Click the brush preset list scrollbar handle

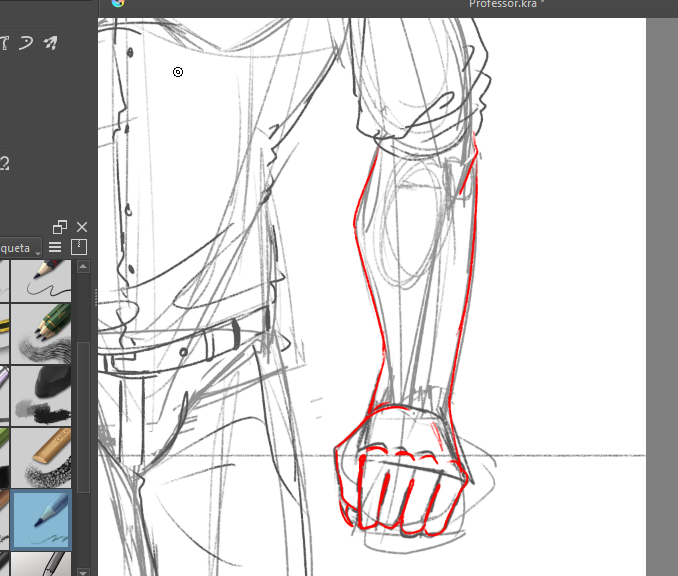click(x=83, y=417)
